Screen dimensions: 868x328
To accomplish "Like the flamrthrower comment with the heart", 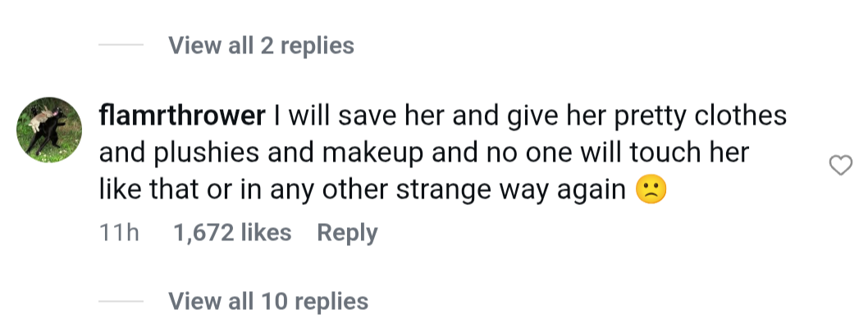I will point(841,166).
